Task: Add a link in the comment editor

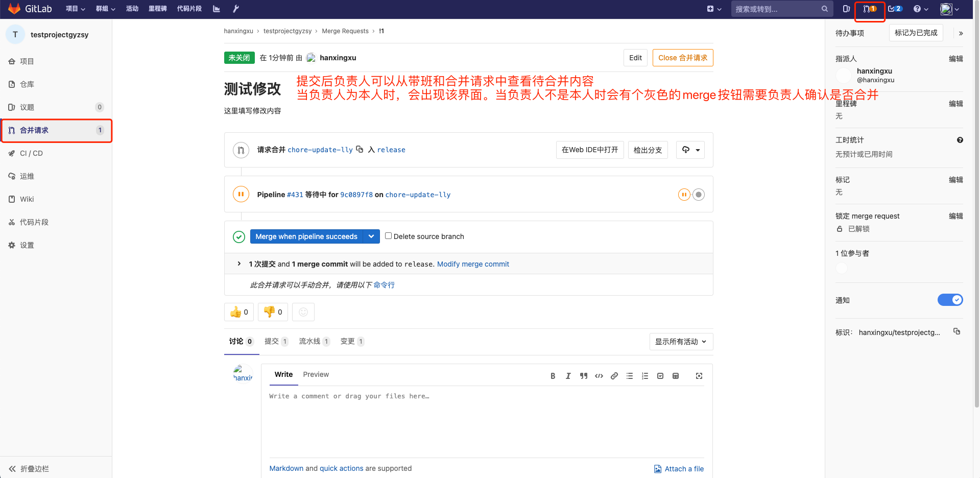Action: tap(614, 376)
